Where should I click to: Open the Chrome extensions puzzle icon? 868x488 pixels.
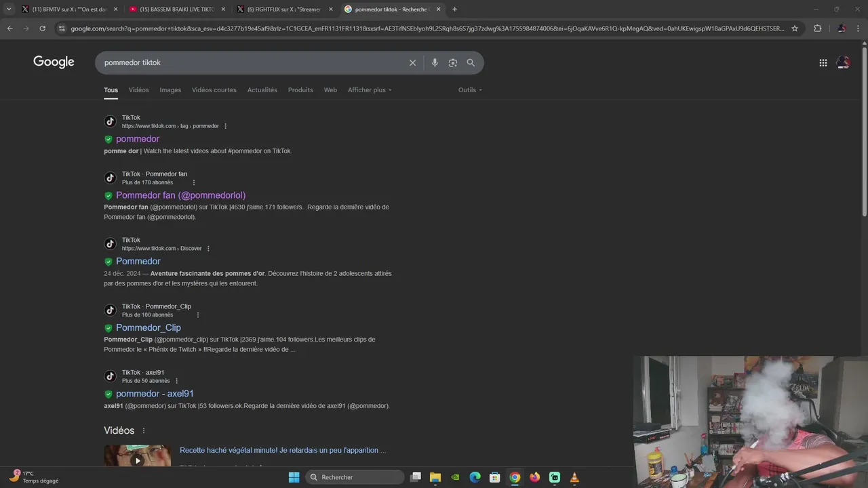817,28
